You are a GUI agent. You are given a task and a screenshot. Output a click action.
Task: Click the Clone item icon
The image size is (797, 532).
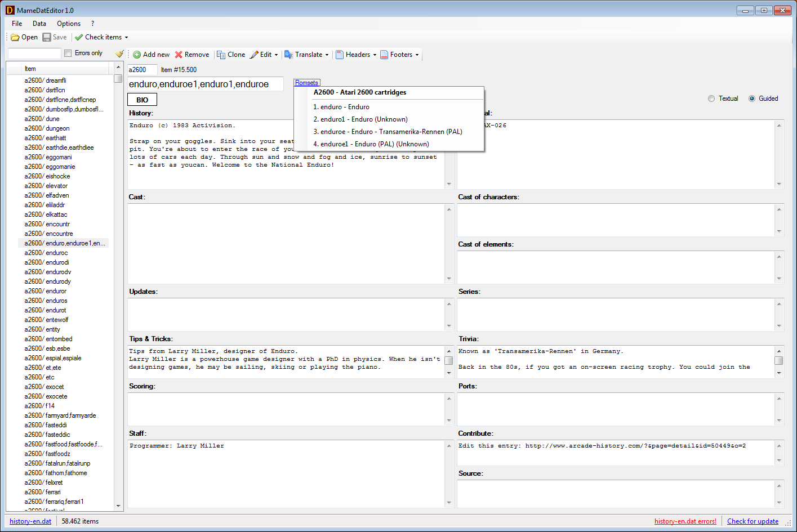coord(221,55)
